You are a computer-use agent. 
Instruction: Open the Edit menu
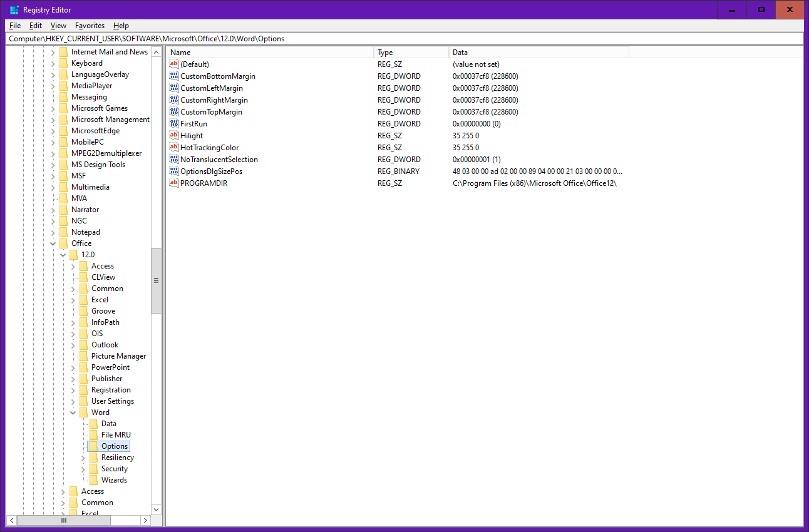click(36, 26)
